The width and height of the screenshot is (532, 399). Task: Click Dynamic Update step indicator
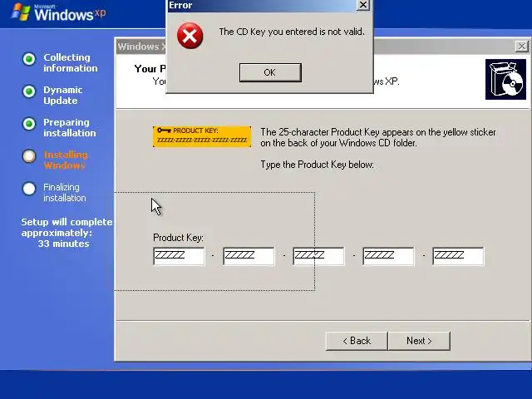pos(29,91)
